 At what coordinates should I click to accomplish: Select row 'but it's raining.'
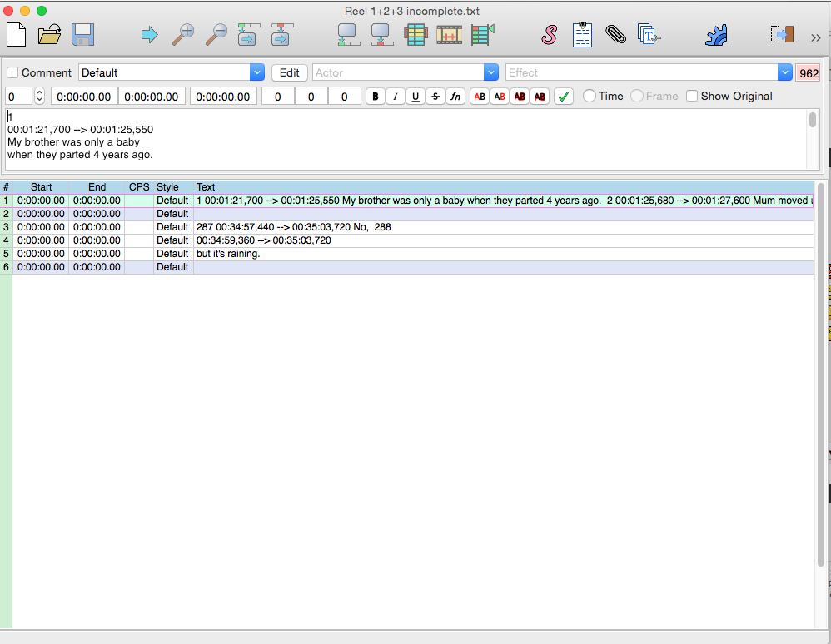click(x=407, y=254)
